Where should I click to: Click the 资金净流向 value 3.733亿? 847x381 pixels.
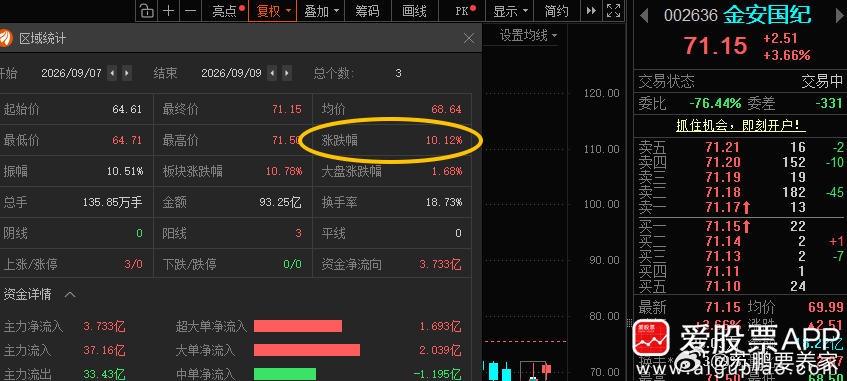[440, 265]
